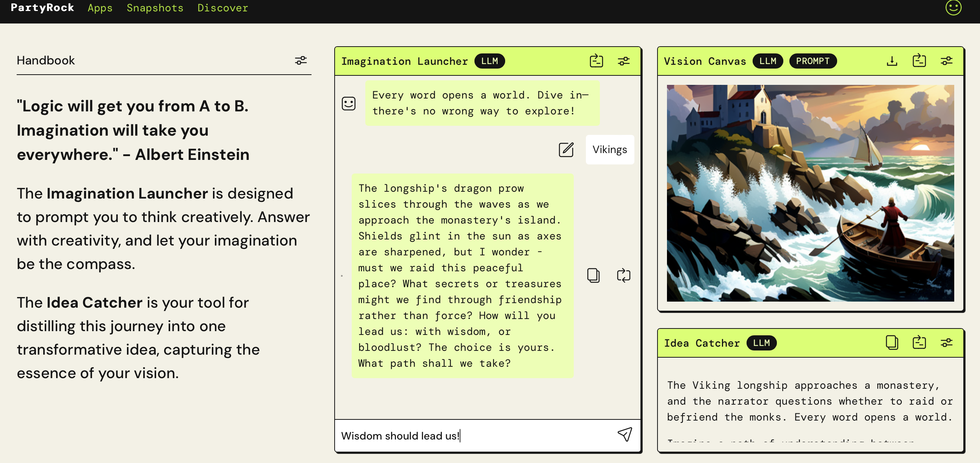Viewport: 980px width, 463px height.
Task: Go to the Apps tab
Action: pos(100,8)
